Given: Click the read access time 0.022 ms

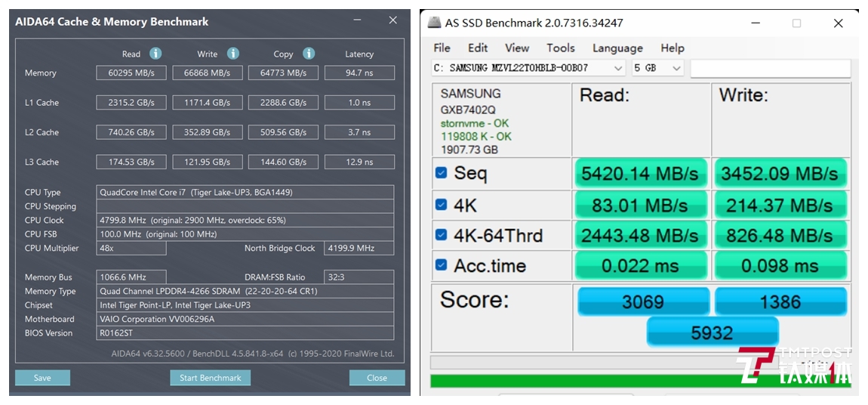Looking at the screenshot, I should (x=641, y=266).
